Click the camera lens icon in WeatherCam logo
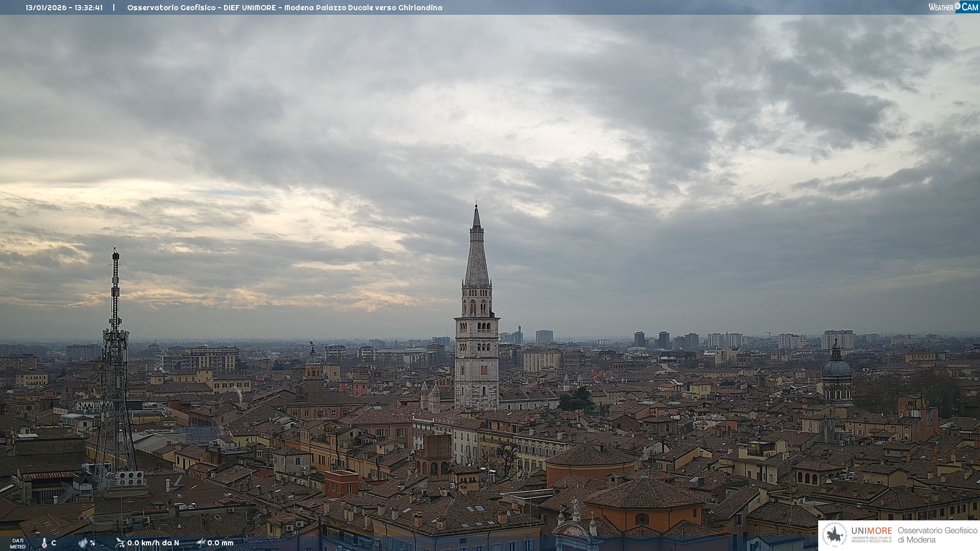Image resolution: width=980 pixels, height=551 pixels. click(x=958, y=6)
